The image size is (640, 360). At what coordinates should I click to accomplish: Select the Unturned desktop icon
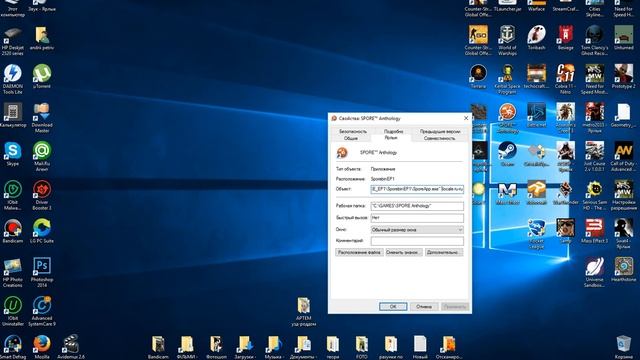(x=623, y=38)
